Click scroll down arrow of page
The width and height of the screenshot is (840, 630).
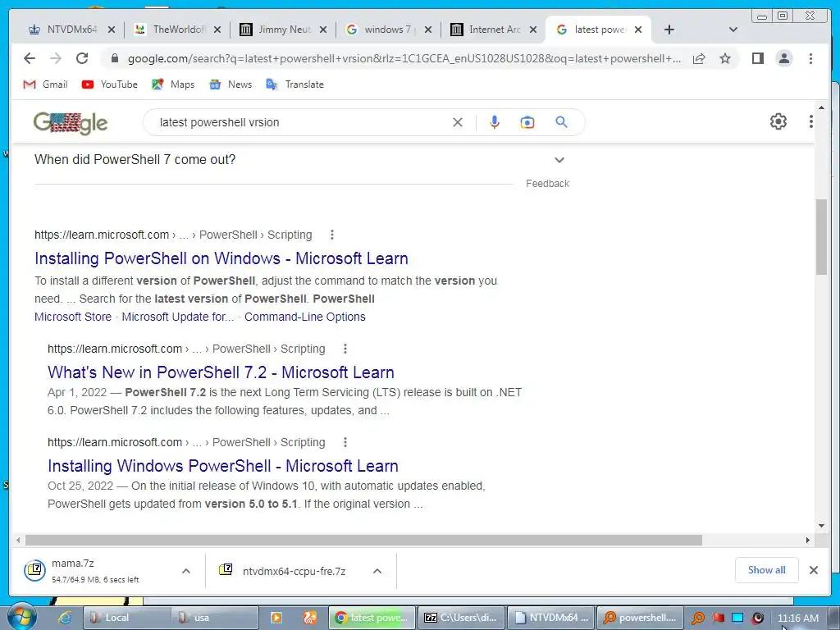(821, 526)
